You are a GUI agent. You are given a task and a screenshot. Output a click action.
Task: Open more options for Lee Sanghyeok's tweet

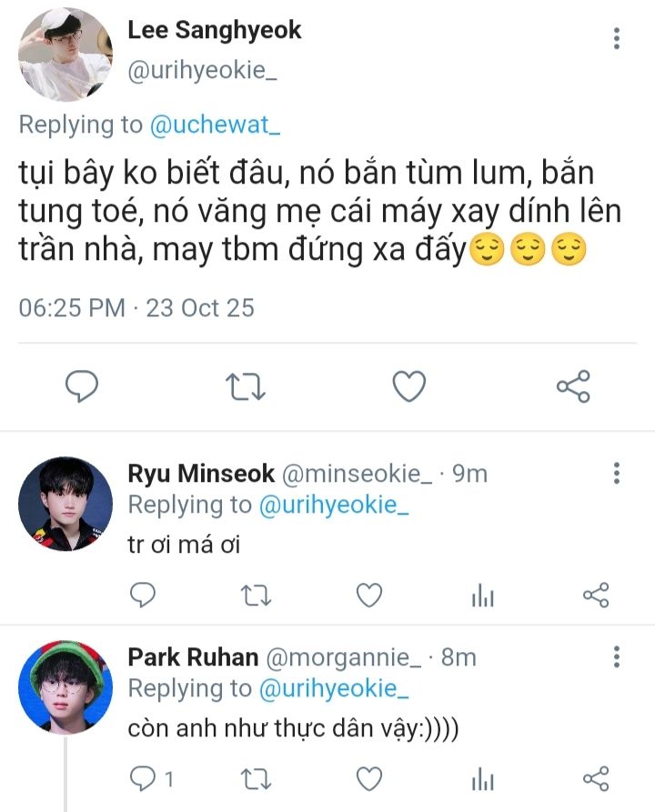617,38
